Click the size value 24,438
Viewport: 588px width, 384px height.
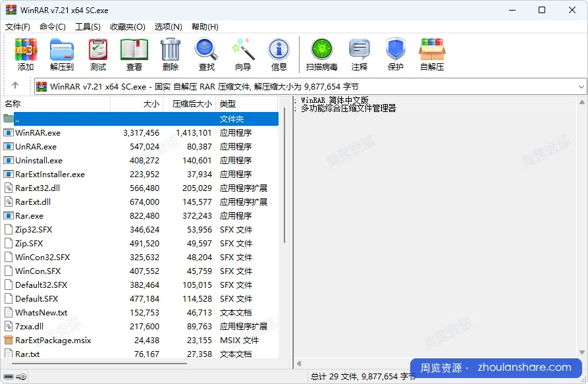point(147,340)
